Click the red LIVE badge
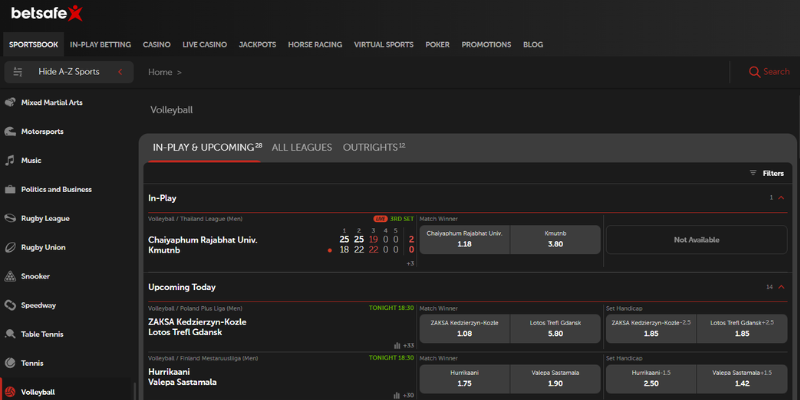The image size is (800, 400). tap(380, 219)
